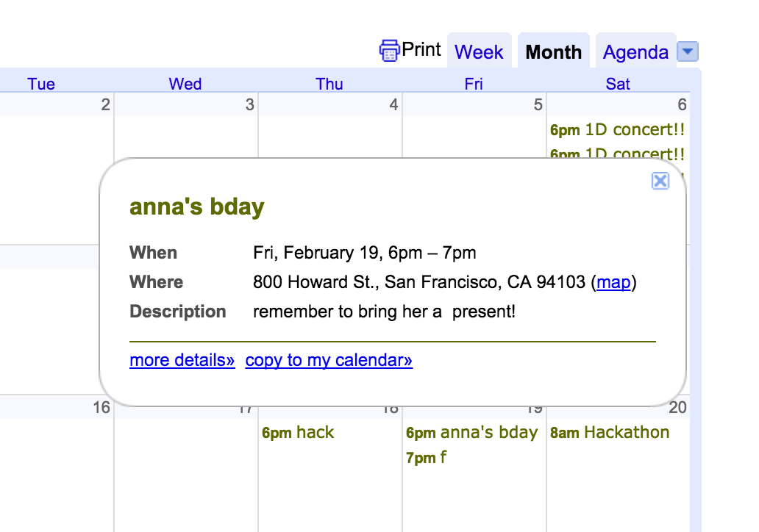Click the Thu column header

[x=329, y=84]
